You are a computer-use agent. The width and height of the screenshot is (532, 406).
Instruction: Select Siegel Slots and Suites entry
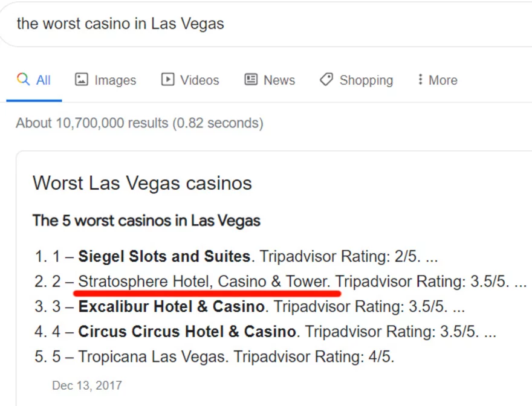pyautogui.click(x=164, y=256)
